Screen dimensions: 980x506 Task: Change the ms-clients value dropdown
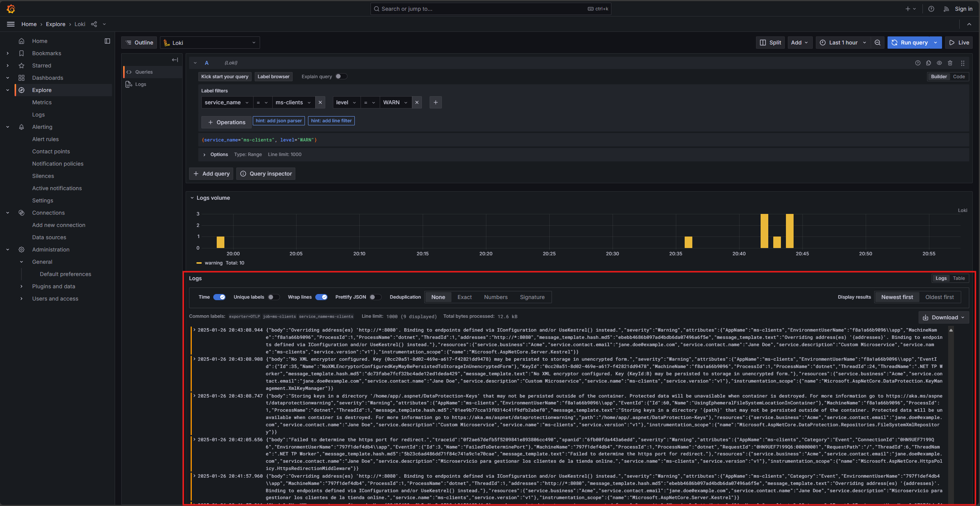293,102
